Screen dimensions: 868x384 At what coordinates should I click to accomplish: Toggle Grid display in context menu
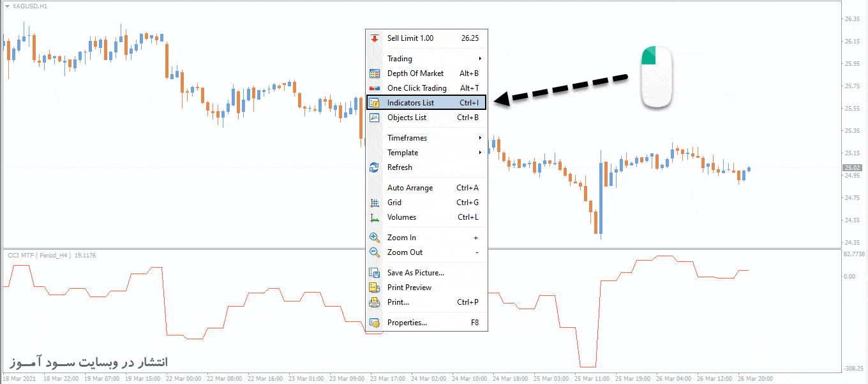(426, 203)
